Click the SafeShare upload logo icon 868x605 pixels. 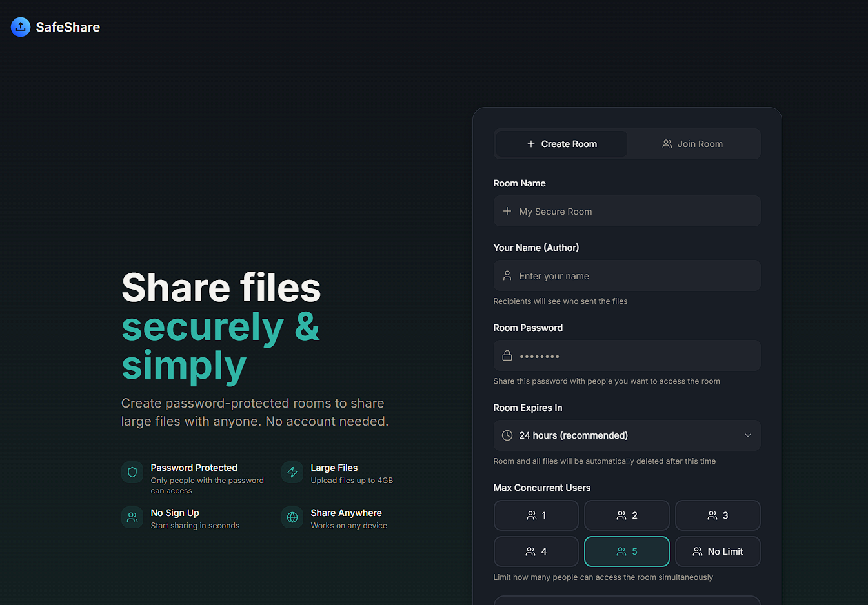click(x=21, y=27)
